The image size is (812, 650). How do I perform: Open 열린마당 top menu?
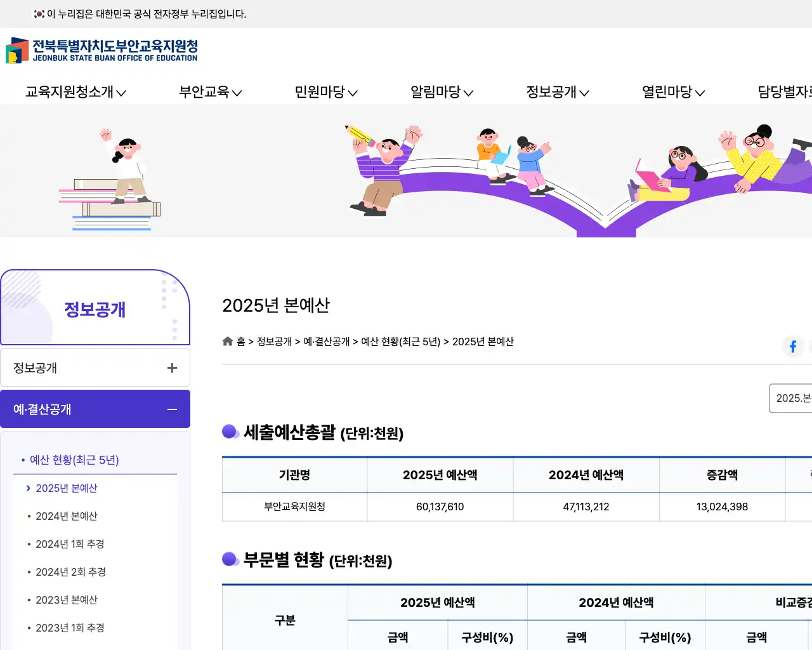pyautogui.click(x=674, y=92)
